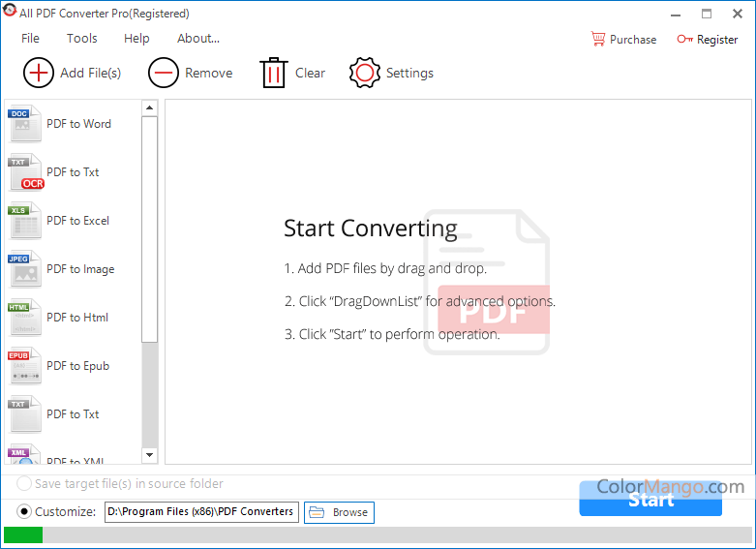Click the blue Start button

coord(650,500)
